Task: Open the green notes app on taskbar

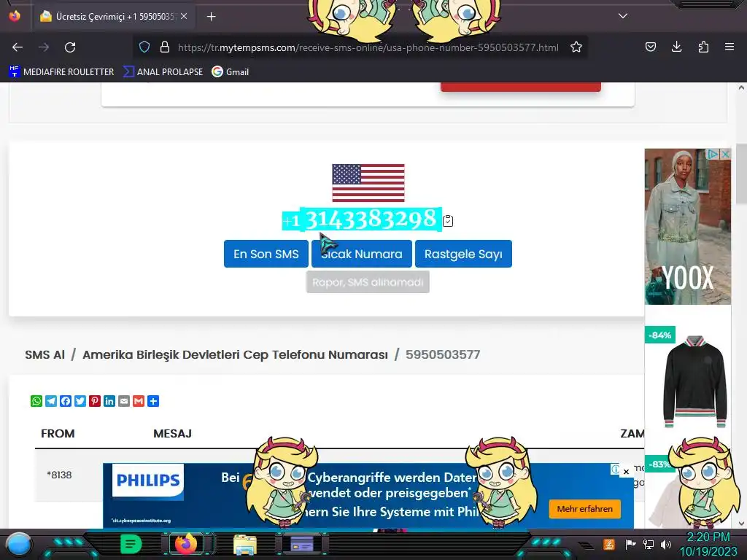Action: pyautogui.click(x=131, y=544)
